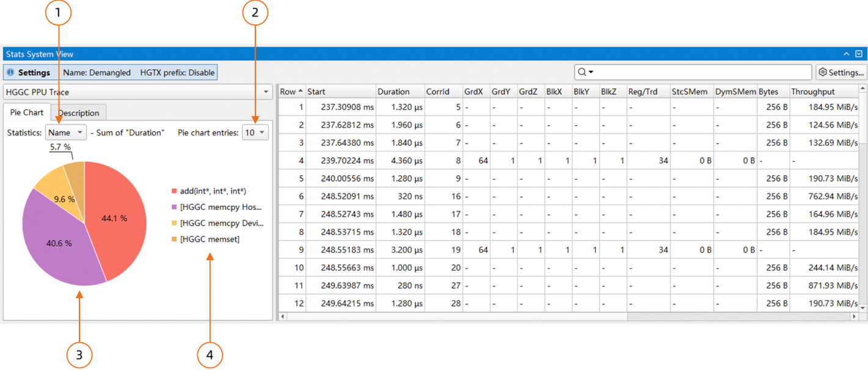Sort by the Start column header
Viewport: 868px width, 370px height.
pos(340,92)
